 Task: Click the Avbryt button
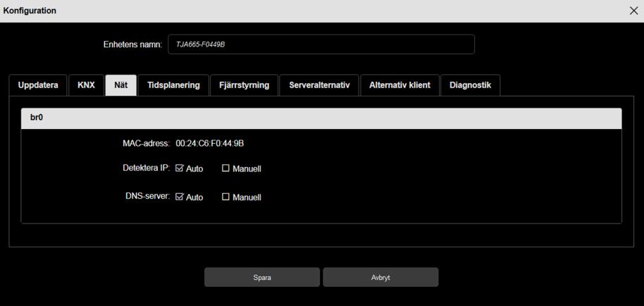[380, 277]
